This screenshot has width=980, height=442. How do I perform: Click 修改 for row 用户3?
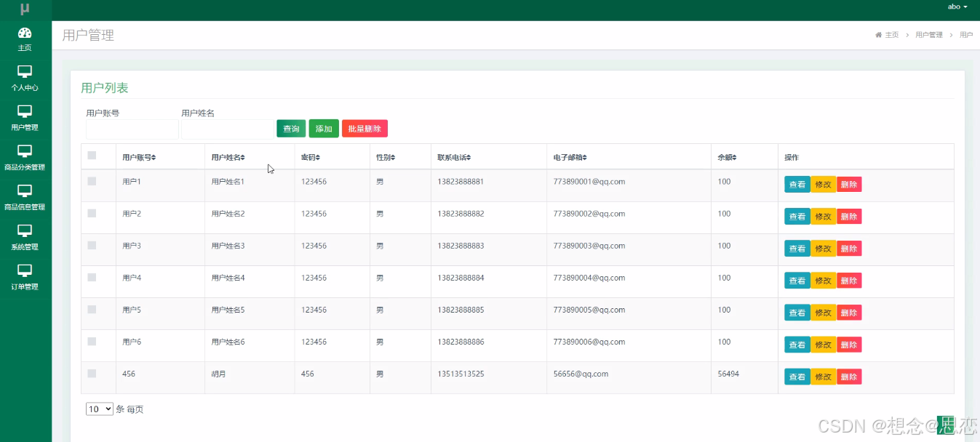pyautogui.click(x=824, y=249)
